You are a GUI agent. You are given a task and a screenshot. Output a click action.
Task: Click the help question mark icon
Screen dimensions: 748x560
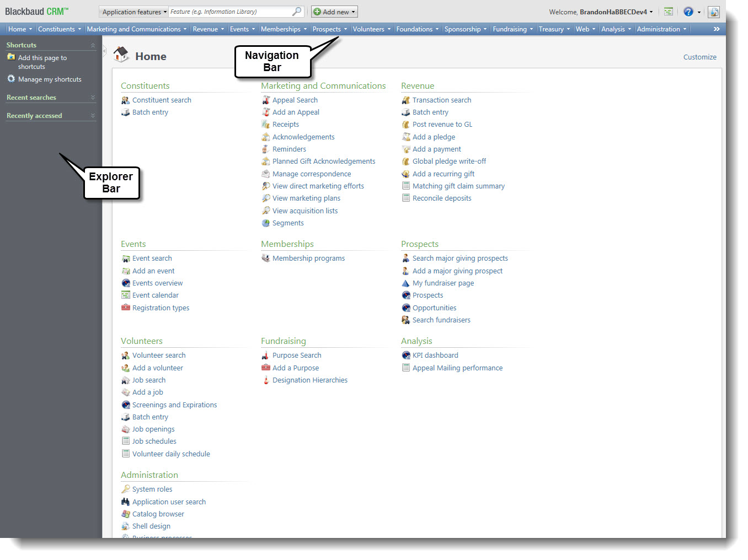(x=688, y=12)
